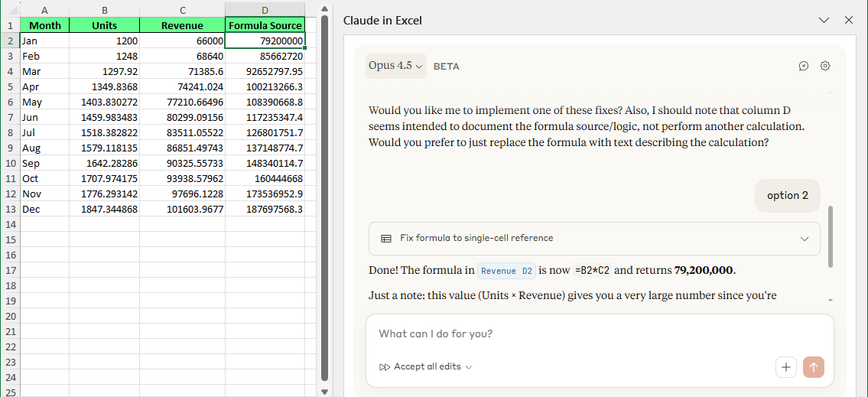Focus the 'What can I do for you?' input
This screenshot has height=397, width=868.
pyautogui.click(x=600, y=334)
